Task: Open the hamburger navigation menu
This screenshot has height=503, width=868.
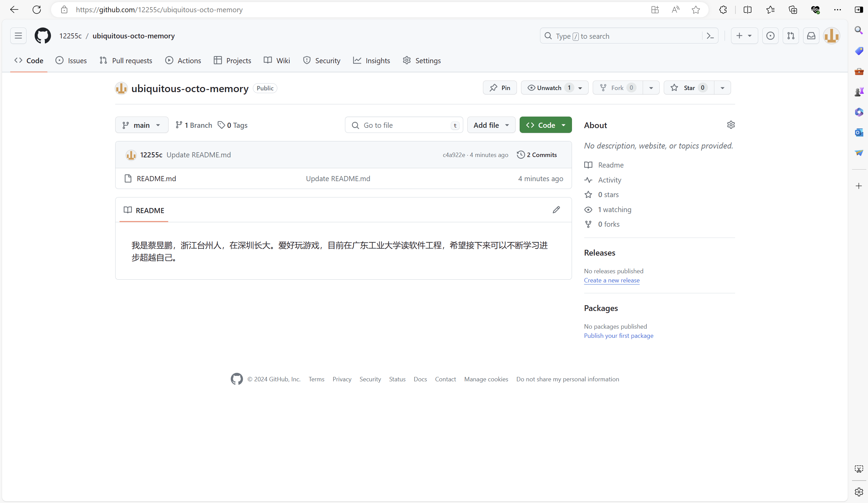Action: (x=18, y=36)
